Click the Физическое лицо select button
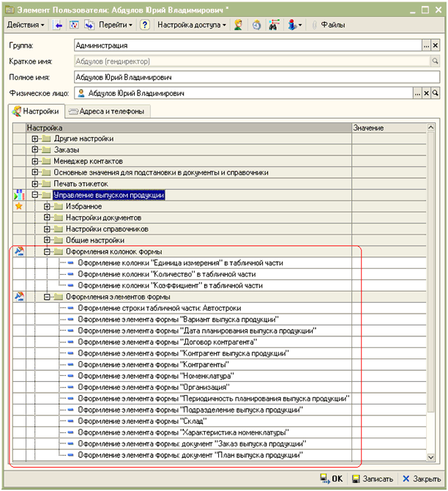Image resolution: width=448 pixels, height=491 pixels. (417, 93)
